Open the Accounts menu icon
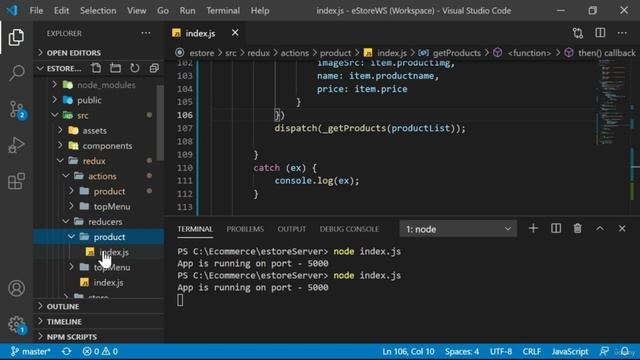 pyautogui.click(x=16, y=288)
